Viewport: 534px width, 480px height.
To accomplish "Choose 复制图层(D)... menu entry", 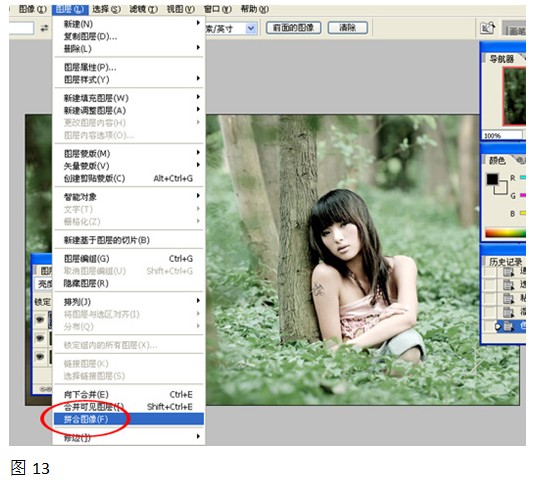I will coord(129,36).
